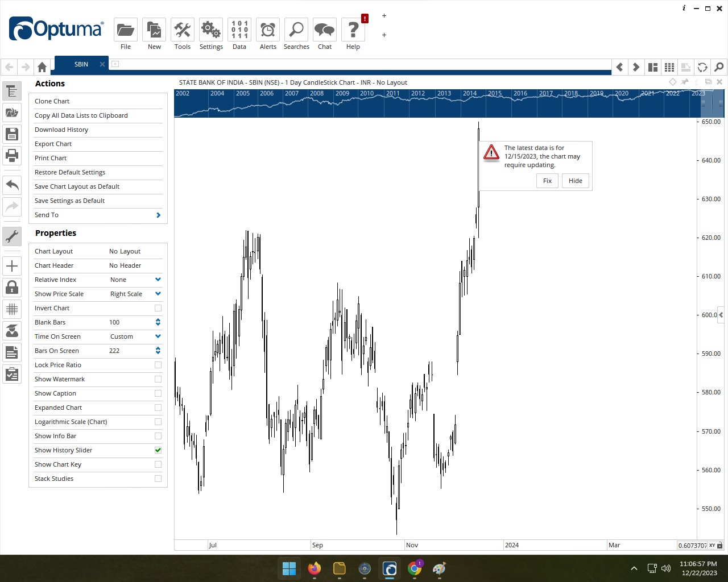Uncheck the Show History Slider checkbox
Viewport: 728px width, 582px height.
coord(158,450)
